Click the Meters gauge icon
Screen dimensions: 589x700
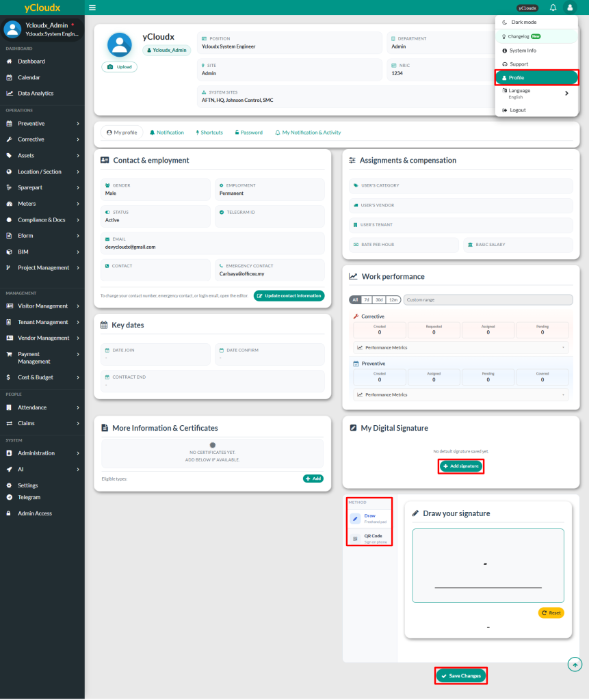pos(10,204)
